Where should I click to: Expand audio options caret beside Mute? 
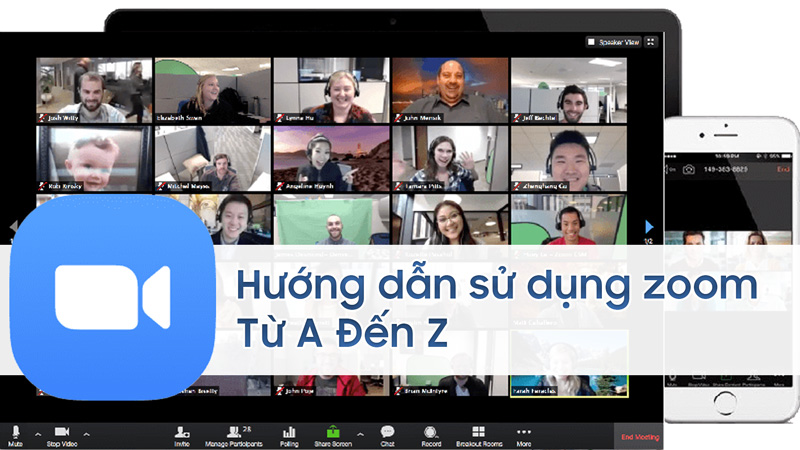[x=38, y=434]
